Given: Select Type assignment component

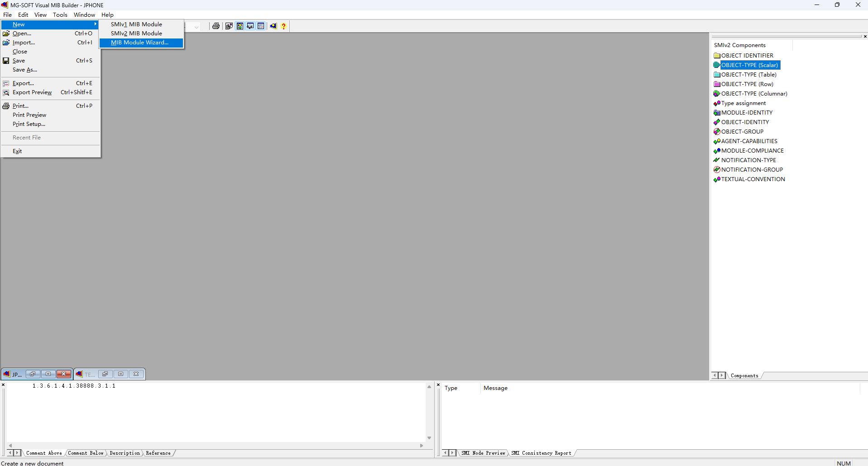Looking at the screenshot, I should [740, 103].
